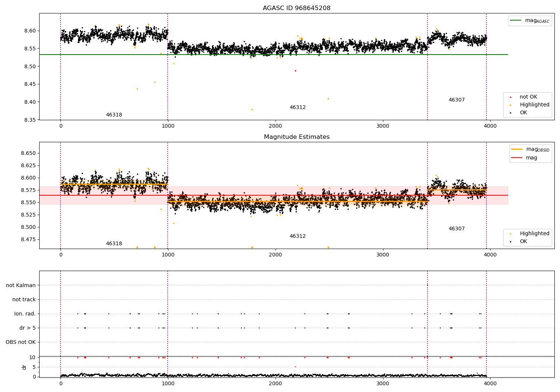560x392 pixels.
Task: Select the green mag AGASC legend entry
Action: tap(530, 21)
